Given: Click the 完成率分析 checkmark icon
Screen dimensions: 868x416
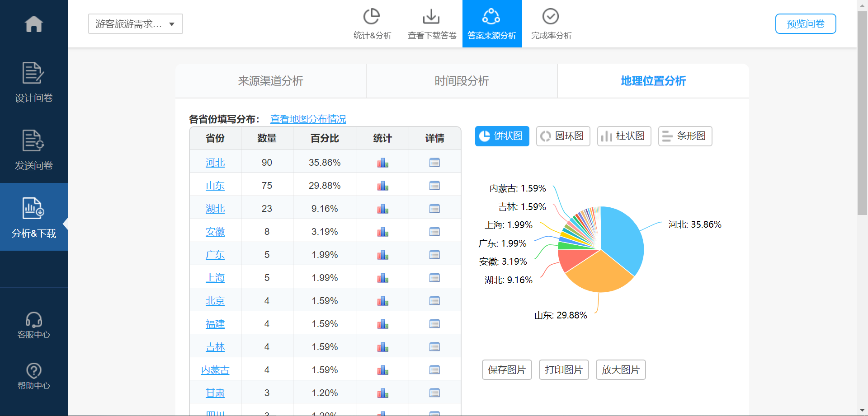Looking at the screenshot, I should (x=550, y=17).
